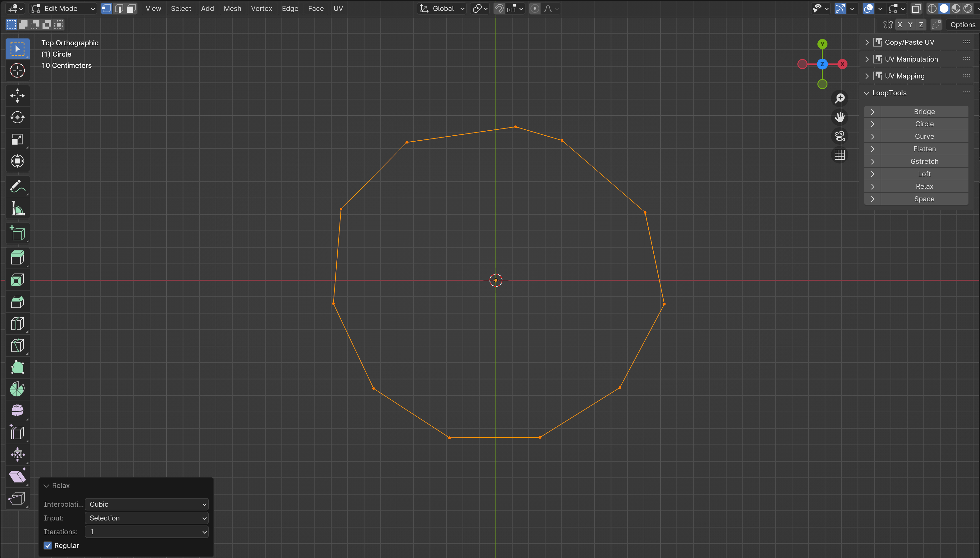Select the Poly Build tool
980x558 pixels.
point(17,367)
